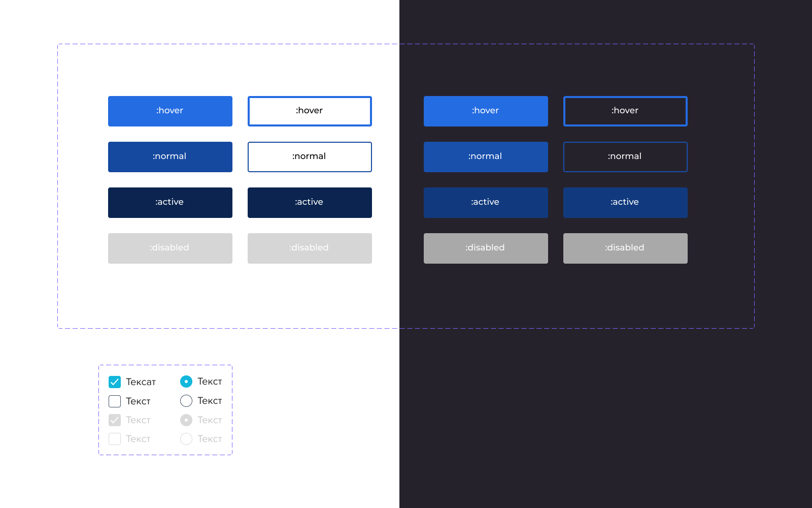
Task: Click the left :disabled button on dark background
Action: point(486,248)
